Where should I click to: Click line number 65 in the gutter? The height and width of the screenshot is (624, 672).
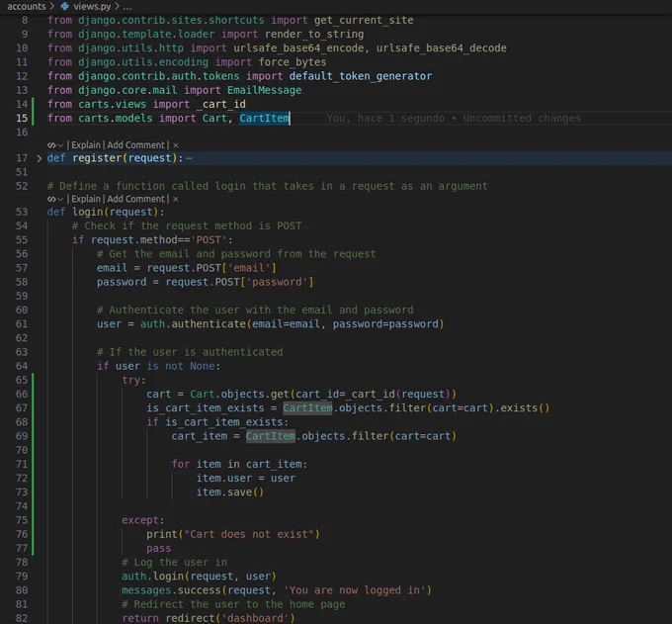coord(22,380)
